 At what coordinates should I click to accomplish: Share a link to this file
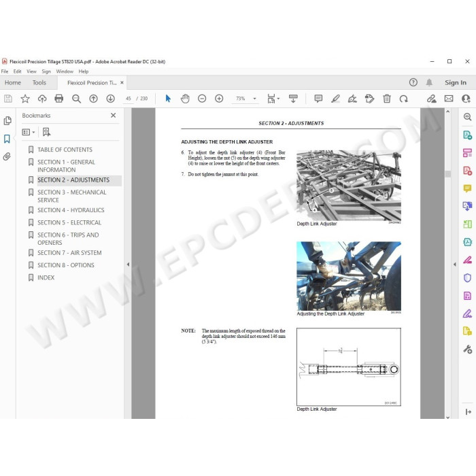click(431, 99)
